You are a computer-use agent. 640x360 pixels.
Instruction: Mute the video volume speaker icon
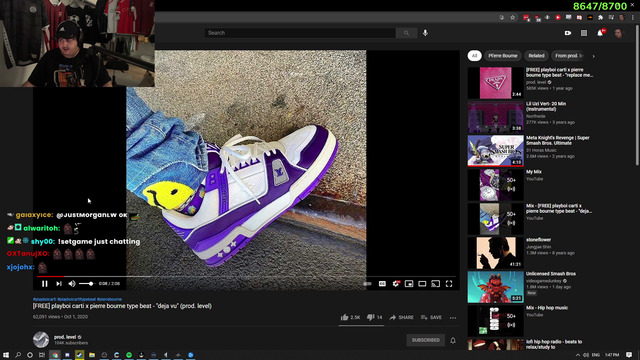click(x=72, y=284)
